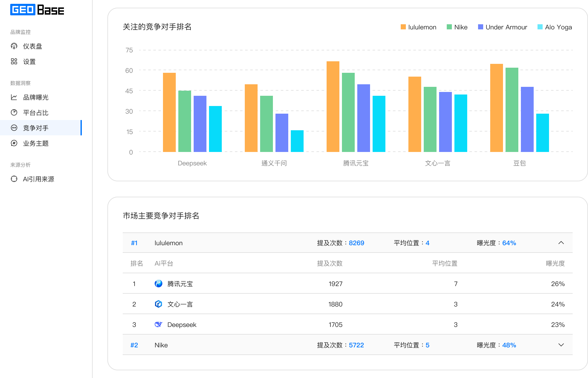This screenshot has width=588, height=378.
Task: Click 市场主要竞争对手排名 table title
Action: [x=161, y=216]
